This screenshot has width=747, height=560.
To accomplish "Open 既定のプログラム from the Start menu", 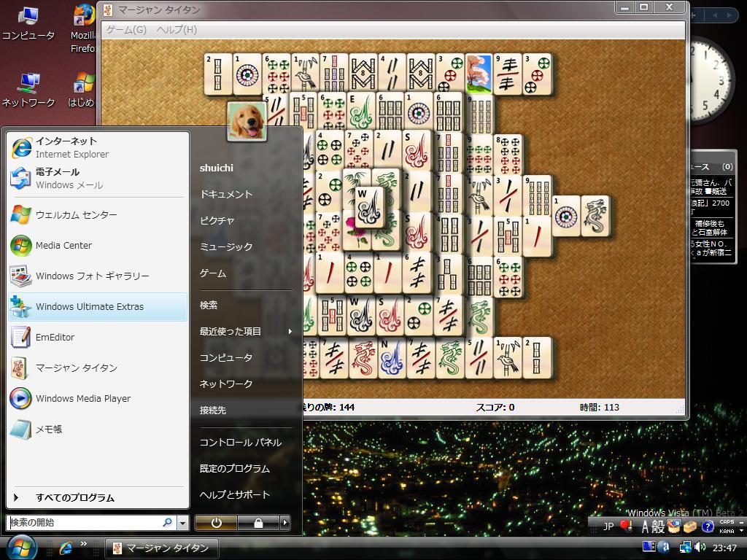I will click(234, 469).
